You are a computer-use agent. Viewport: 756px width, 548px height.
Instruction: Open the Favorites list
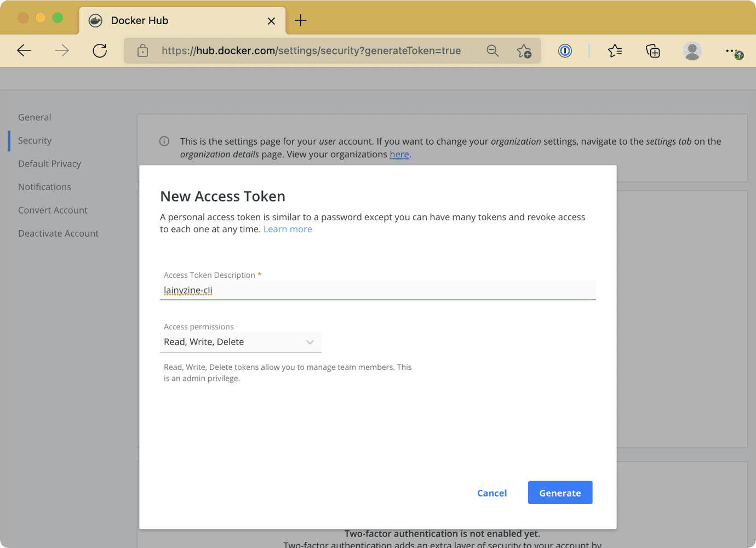615,51
